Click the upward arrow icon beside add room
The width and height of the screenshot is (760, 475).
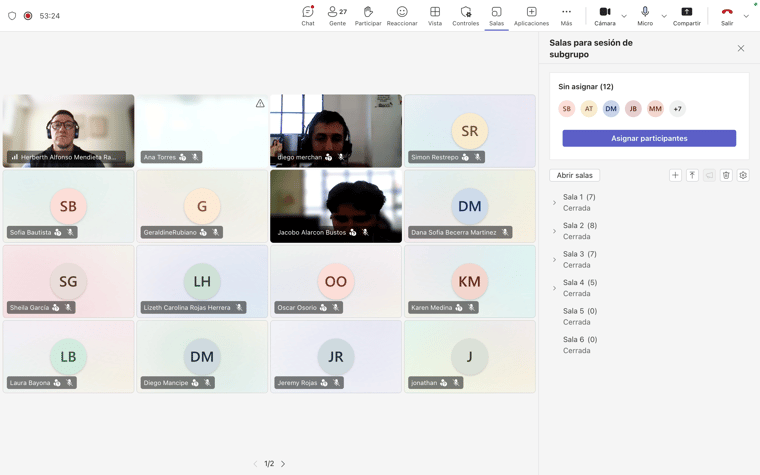[x=692, y=175]
